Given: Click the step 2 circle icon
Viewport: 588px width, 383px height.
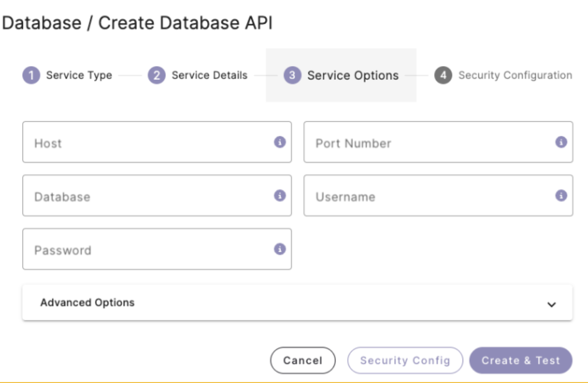Looking at the screenshot, I should click(156, 75).
